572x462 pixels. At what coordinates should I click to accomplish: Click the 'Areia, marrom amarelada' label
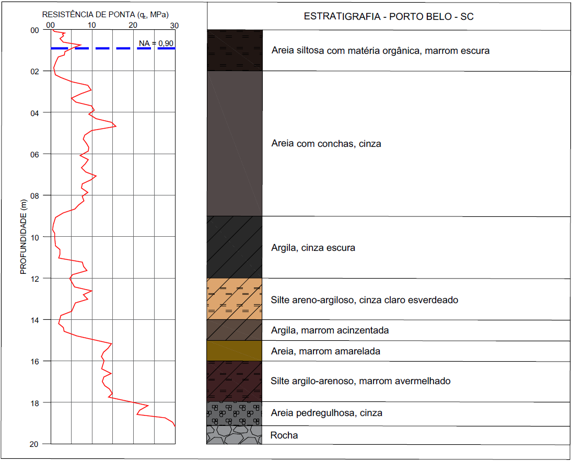pos(325,351)
